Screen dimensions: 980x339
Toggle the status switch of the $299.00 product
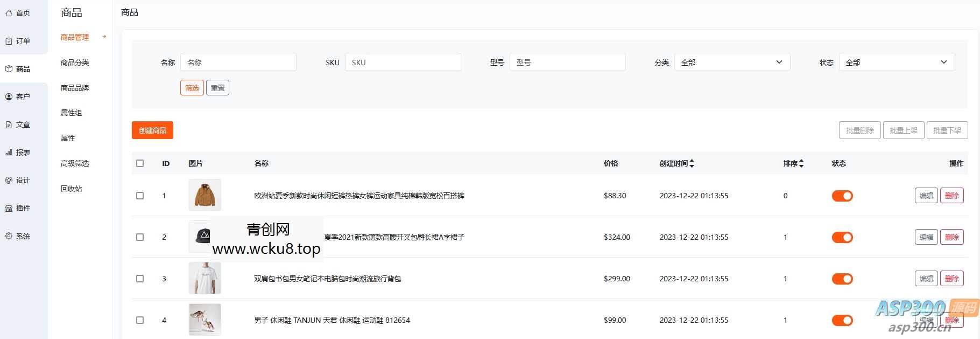click(x=842, y=279)
